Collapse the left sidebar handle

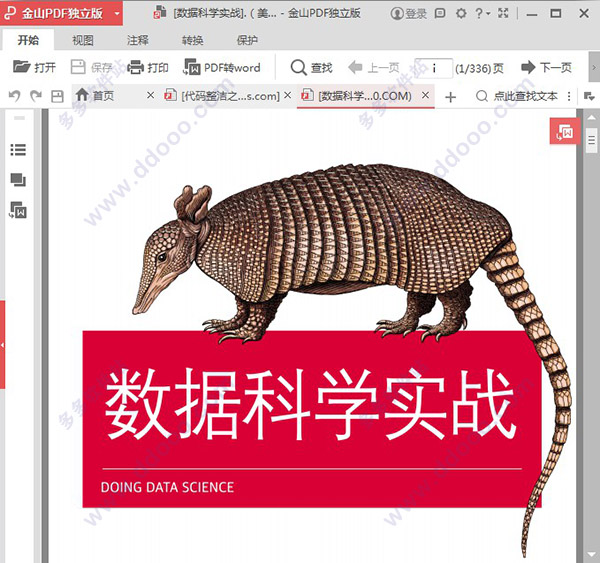pos(2,345)
